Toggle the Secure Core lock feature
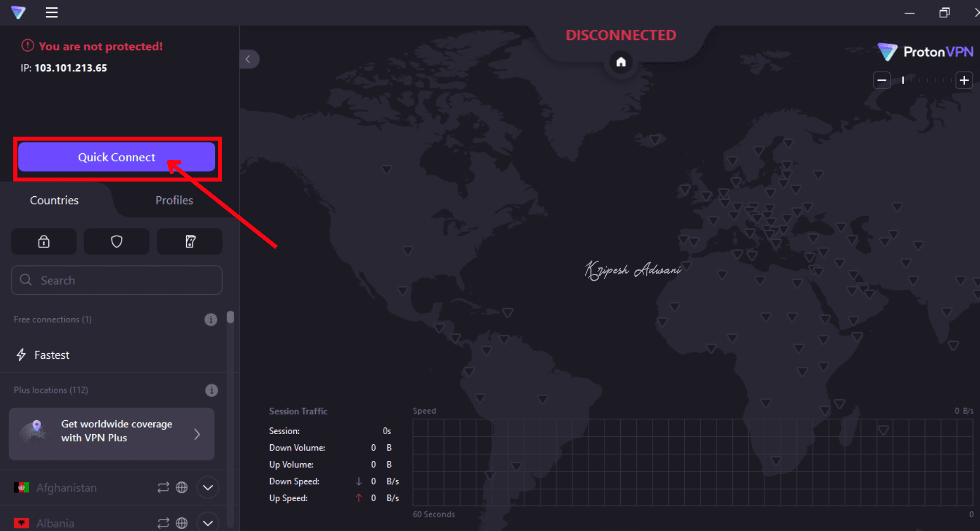Image resolution: width=980 pixels, height=531 pixels. point(44,241)
